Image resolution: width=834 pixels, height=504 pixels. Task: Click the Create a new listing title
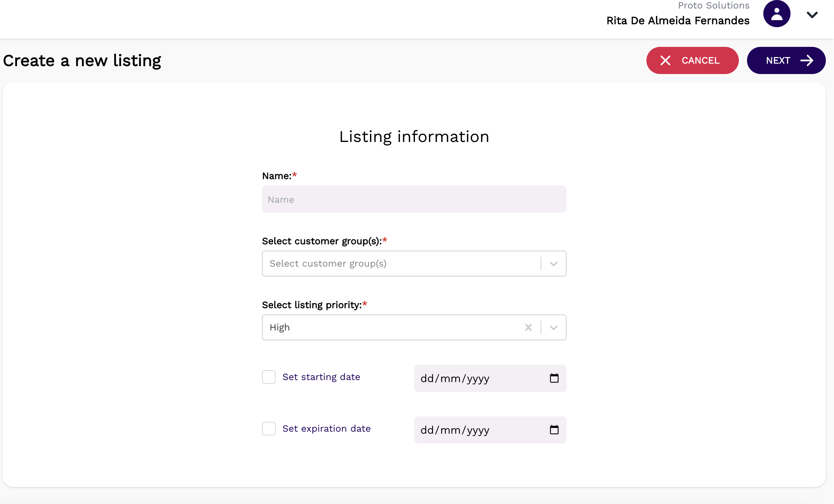coord(82,61)
